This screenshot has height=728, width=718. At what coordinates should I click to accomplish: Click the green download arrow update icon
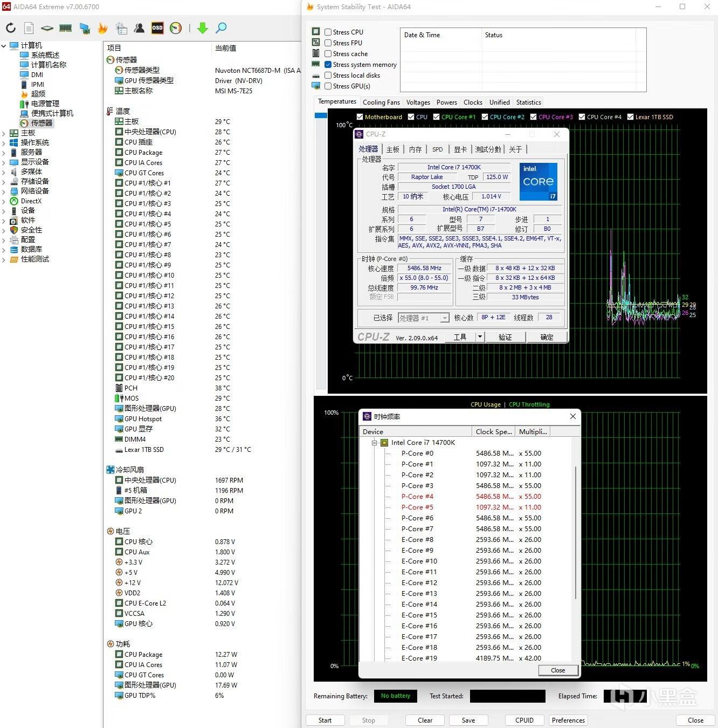pos(203,28)
